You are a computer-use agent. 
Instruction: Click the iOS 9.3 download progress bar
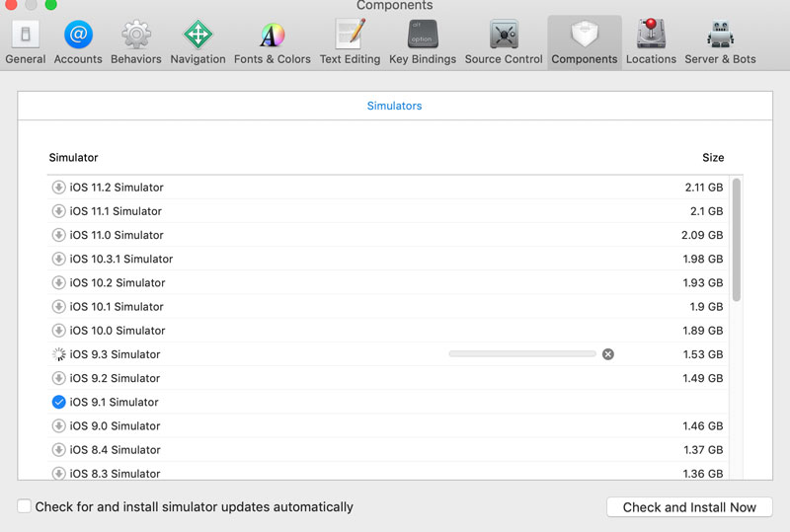tap(522, 354)
